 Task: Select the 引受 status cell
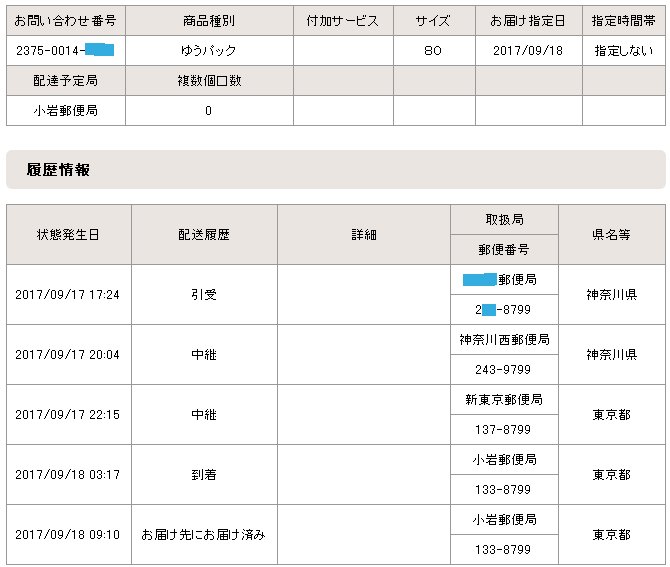point(204,294)
